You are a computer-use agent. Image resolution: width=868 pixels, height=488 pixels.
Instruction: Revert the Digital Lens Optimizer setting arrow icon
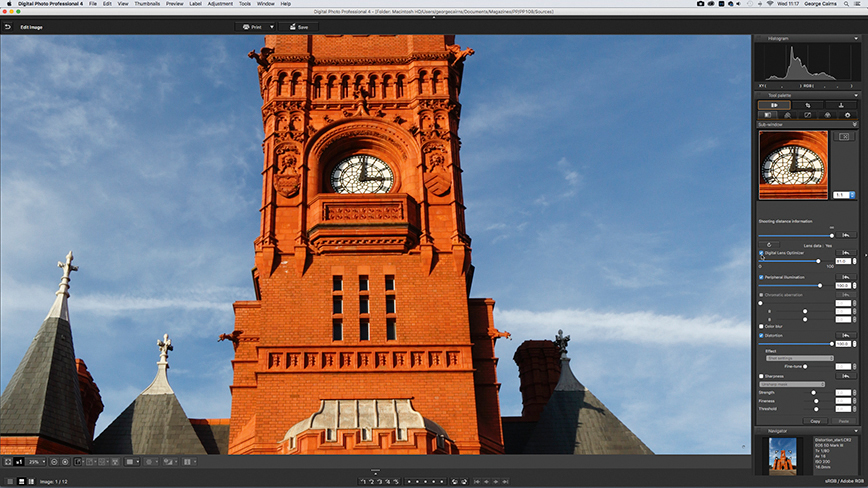tap(845, 253)
